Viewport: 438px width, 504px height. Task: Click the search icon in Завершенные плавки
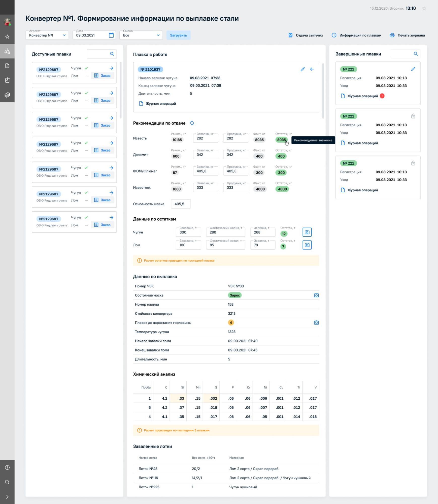click(x=416, y=54)
